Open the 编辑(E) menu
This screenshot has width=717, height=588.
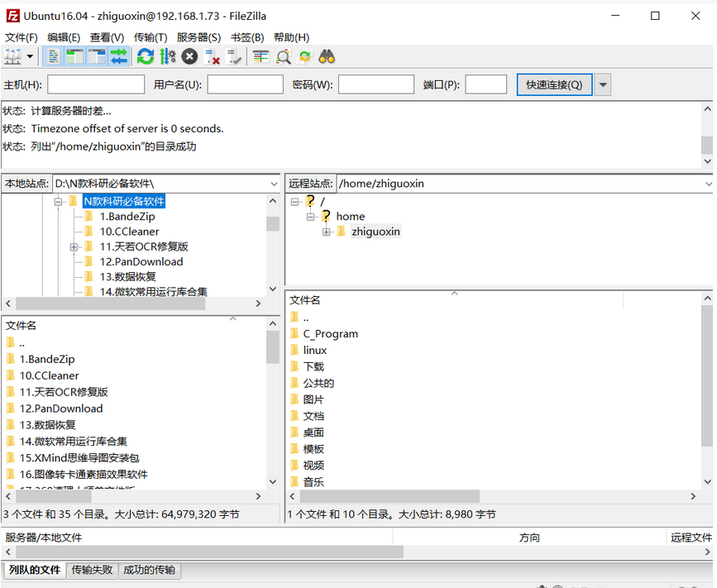(64, 37)
